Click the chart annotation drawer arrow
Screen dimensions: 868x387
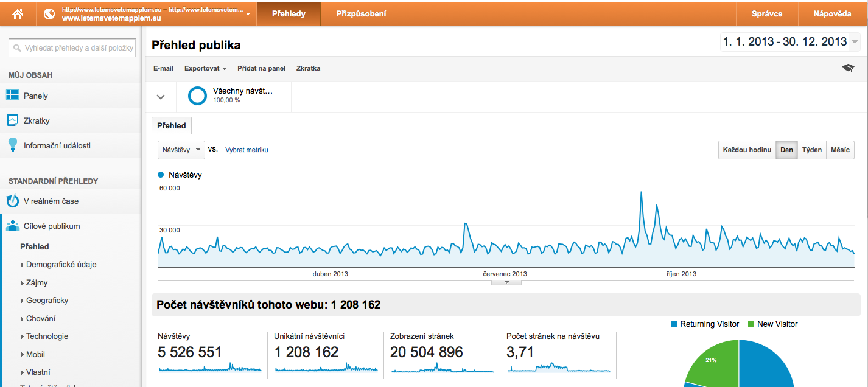505,282
